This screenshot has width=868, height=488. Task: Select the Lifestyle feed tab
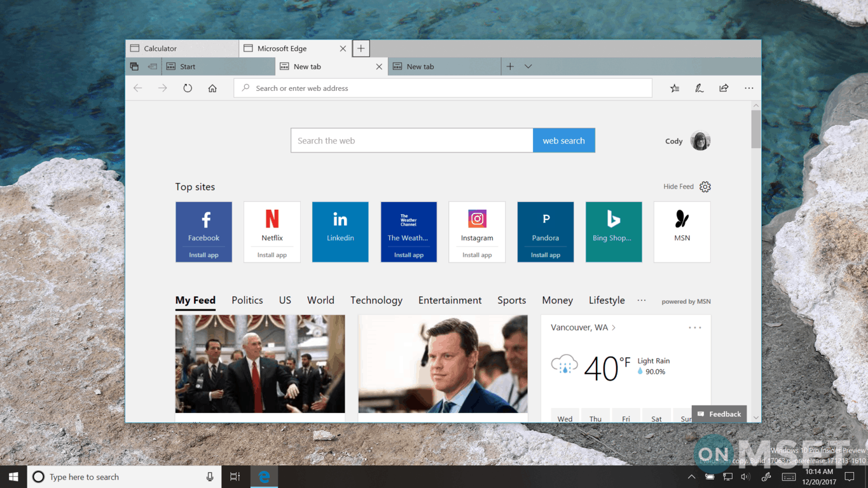[x=607, y=301]
